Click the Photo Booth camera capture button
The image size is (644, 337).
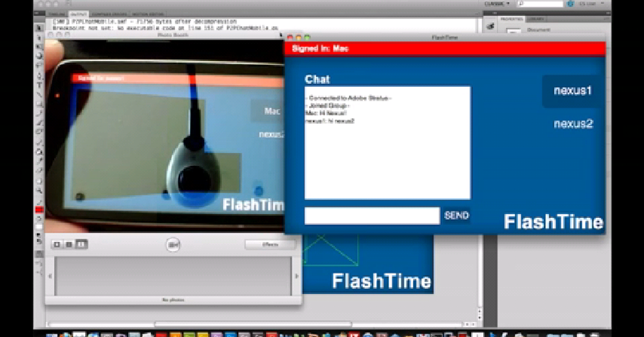tap(173, 245)
